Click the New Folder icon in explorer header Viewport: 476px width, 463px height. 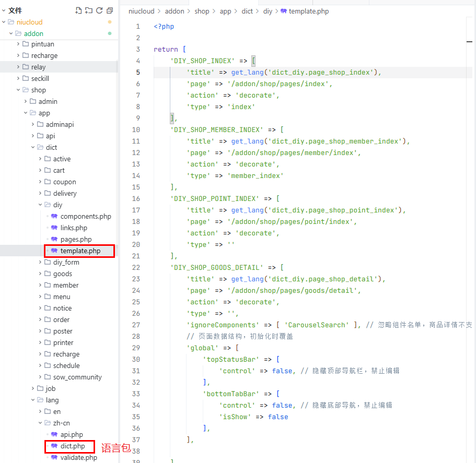click(x=89, y=10)
